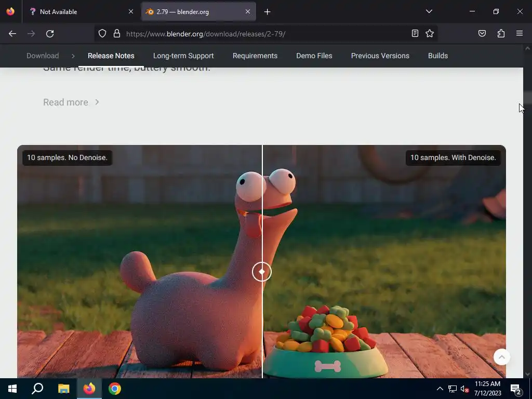Click the '10 samples. With Denoise.' label

pos(453,158)
